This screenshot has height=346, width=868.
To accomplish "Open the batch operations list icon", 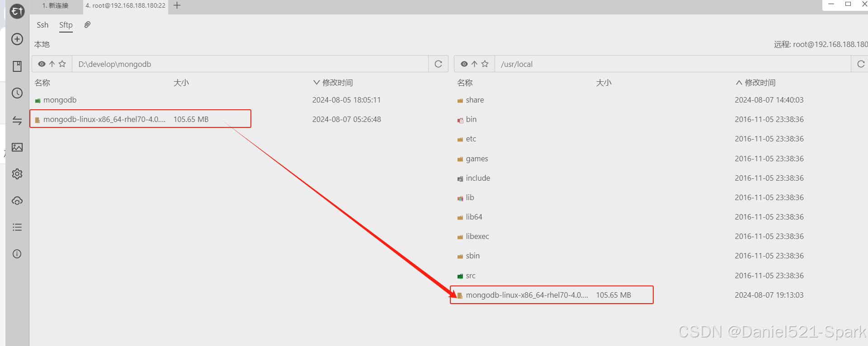I will tap(17, 227).
